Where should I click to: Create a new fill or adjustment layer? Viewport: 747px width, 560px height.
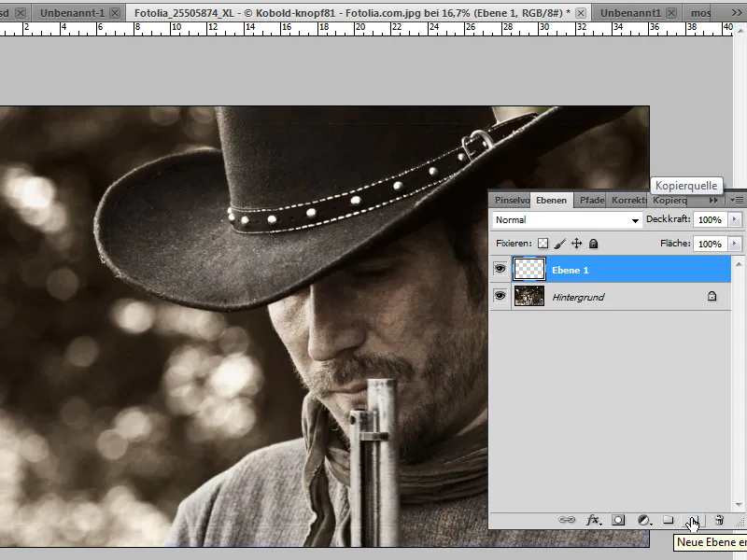[x=644, y=520]
